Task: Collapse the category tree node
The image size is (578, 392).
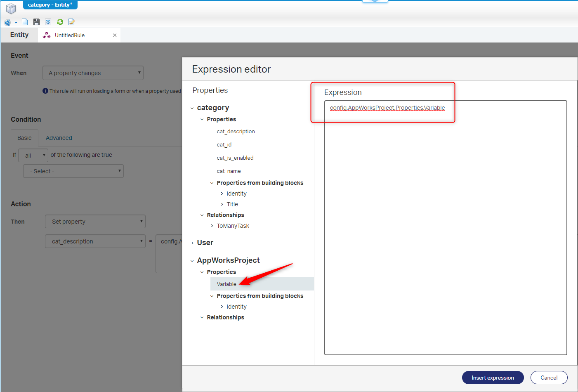Action: tap(192, 108)
